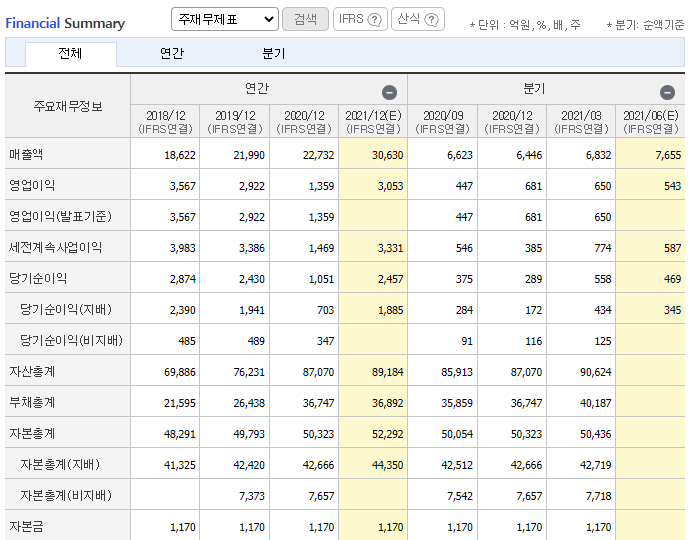Select the 당기순이익 row label
Image resolution: width=693 pixels, height=540 pixels.
(x=38, y=278)
